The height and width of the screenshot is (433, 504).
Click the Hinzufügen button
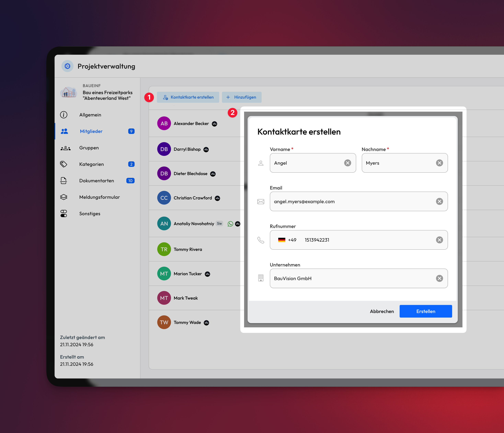tap(242, 97)
